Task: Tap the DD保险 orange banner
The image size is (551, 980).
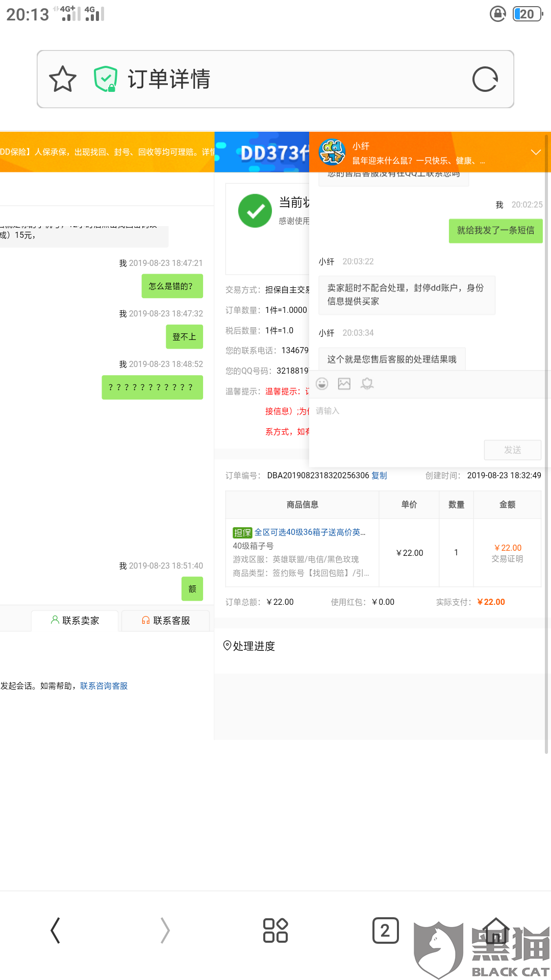Action: pyautogui.click(x=107, y=152)
